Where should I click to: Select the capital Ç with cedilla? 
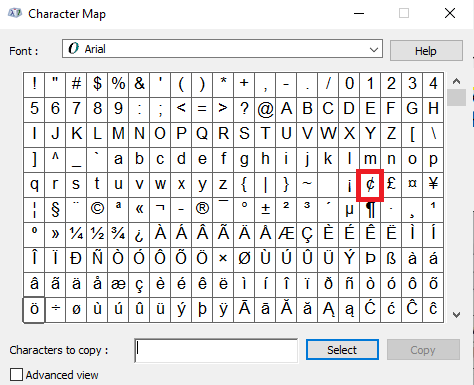click(307, 235)
